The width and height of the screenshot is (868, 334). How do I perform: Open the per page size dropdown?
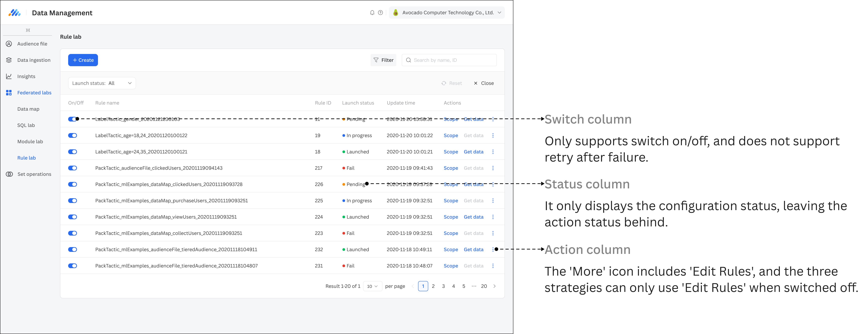372,286
